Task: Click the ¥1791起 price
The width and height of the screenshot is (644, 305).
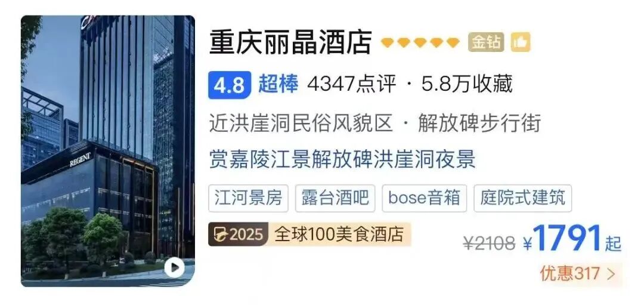Action: point(572,240)
